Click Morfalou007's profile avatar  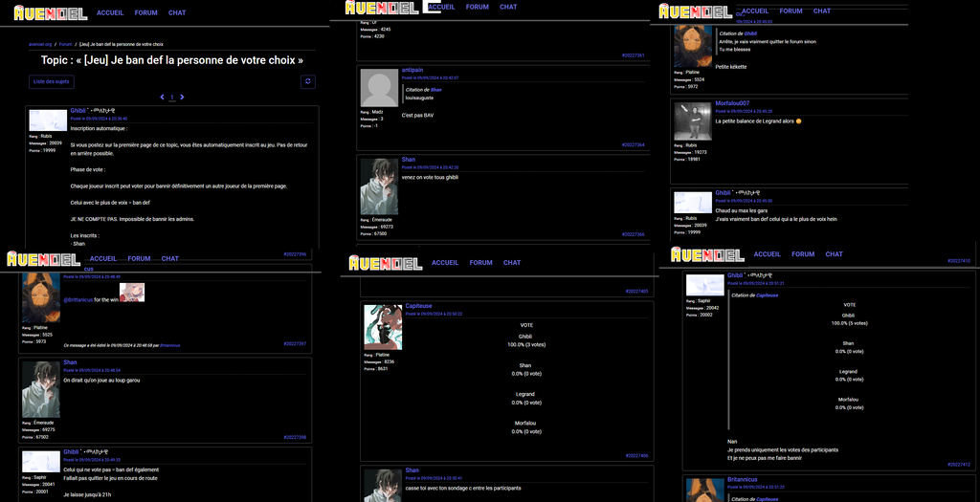click(x=693, y=121)
